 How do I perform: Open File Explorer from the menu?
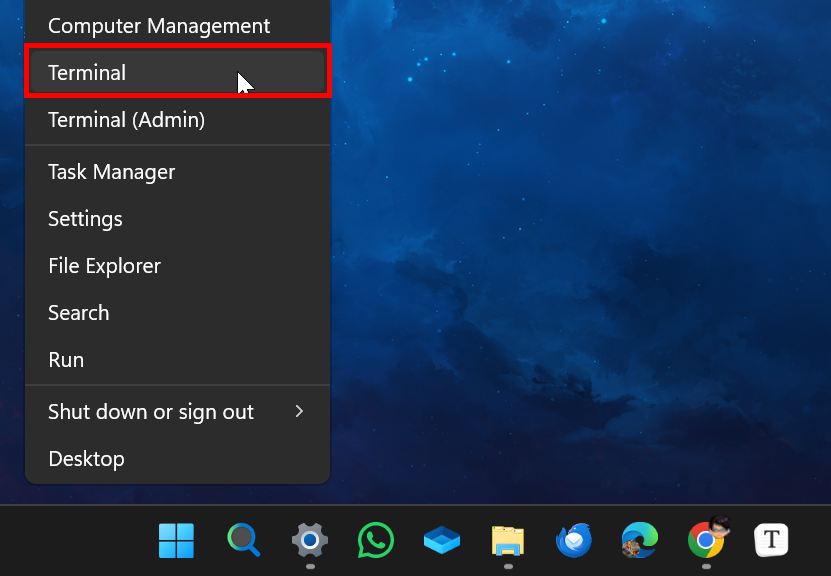177,265
